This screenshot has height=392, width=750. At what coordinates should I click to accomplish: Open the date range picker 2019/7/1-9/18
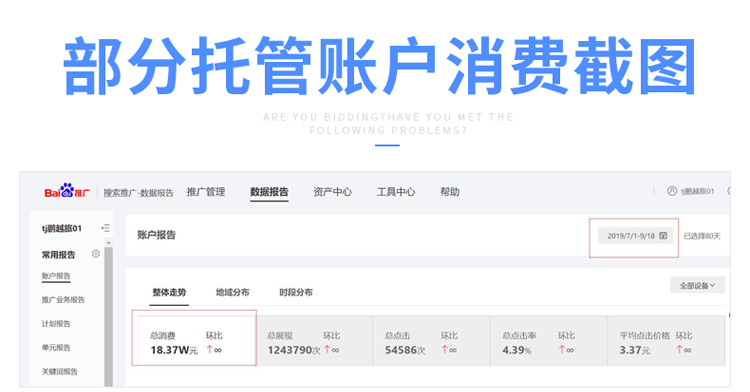[x=636, y=236]
